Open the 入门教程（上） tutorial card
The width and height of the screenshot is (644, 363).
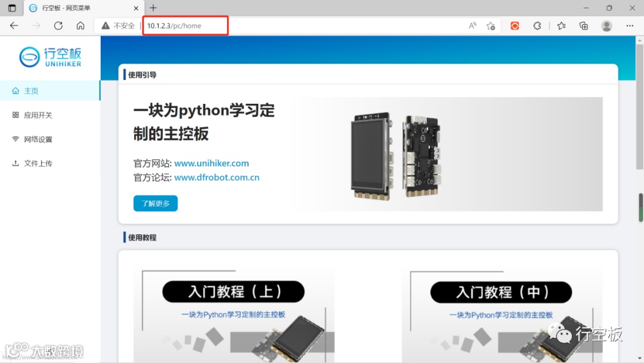tap(234, 313)
